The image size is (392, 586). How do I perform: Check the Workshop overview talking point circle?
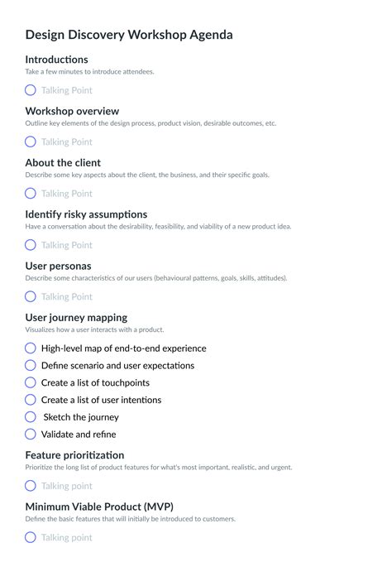[x=31, y=142]
